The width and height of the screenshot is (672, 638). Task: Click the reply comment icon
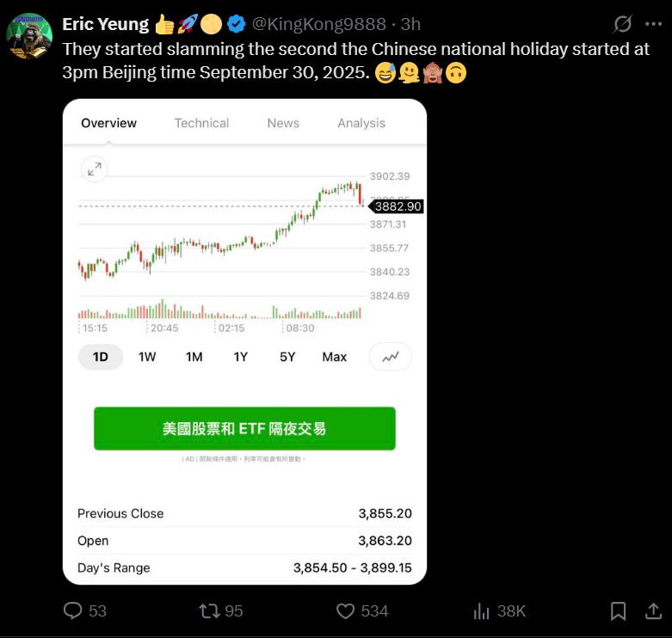click(x=74, y=610)
